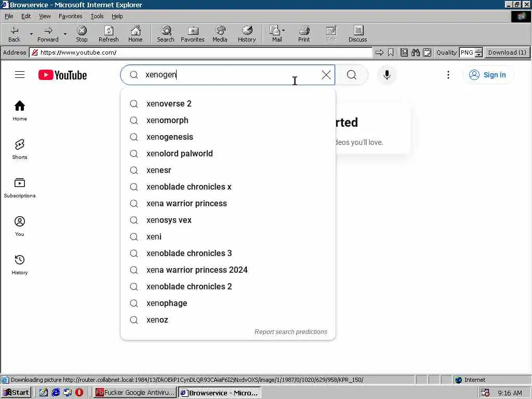This screenshot has height=399, width=532.
Task: Click the Mail toolbar button
Action: pyautogui.click(x=275, y=34)
